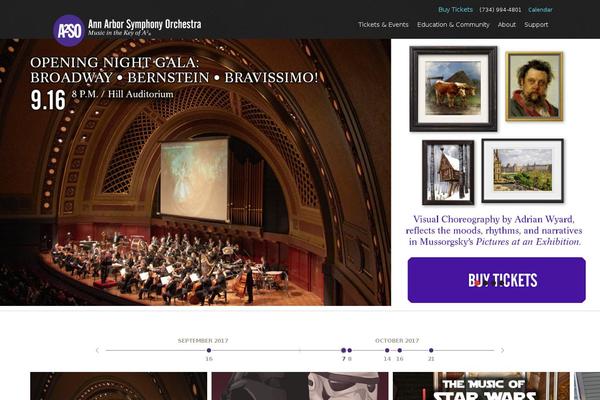Click the Mussorgsky portrait painting
Image resolution: width=600 pixels, height=400 pixels.
[x=534, y=87]
